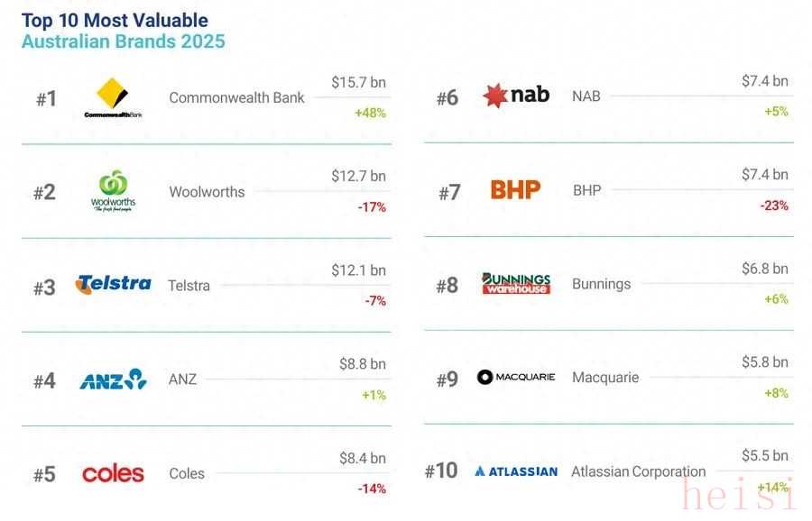This screenshot has height=521, width=812.
Task: Click the Top 10 Most Valuable heading
Action: coord(115,20)
